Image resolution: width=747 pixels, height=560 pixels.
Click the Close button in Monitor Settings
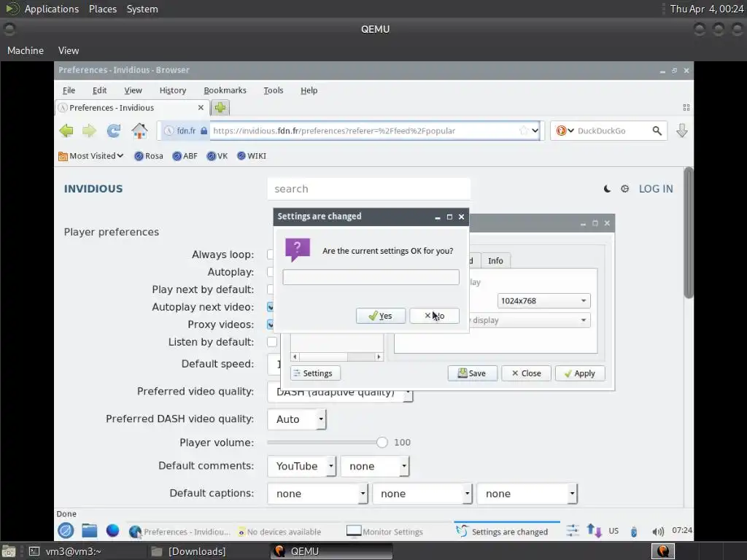[x=526, y=373]
